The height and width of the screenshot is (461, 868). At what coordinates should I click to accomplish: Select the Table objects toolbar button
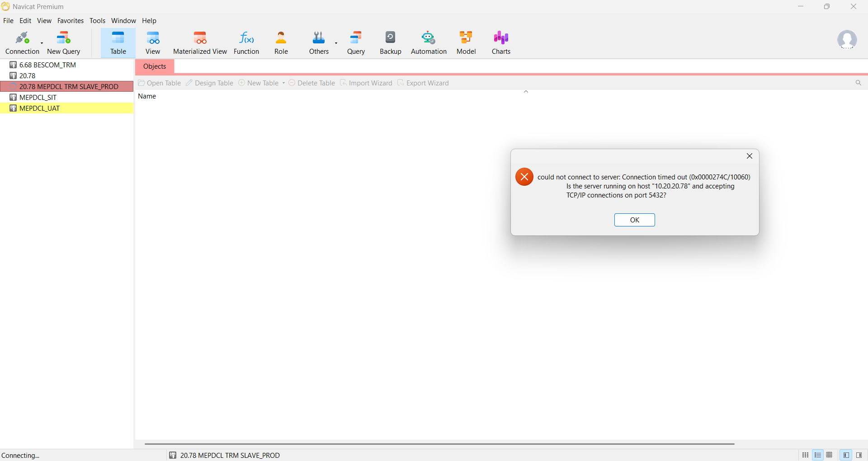pyautogui.click(x=118, y=43)
